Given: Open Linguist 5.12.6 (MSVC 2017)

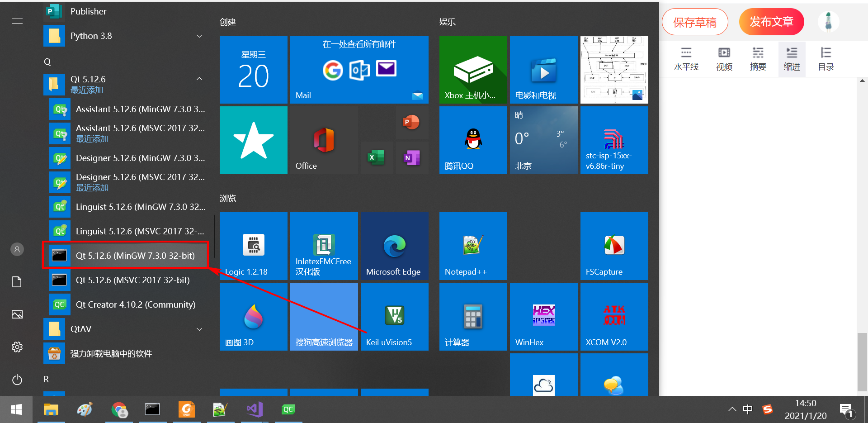Looking at the screenshot, I should [x=125, y=231].
